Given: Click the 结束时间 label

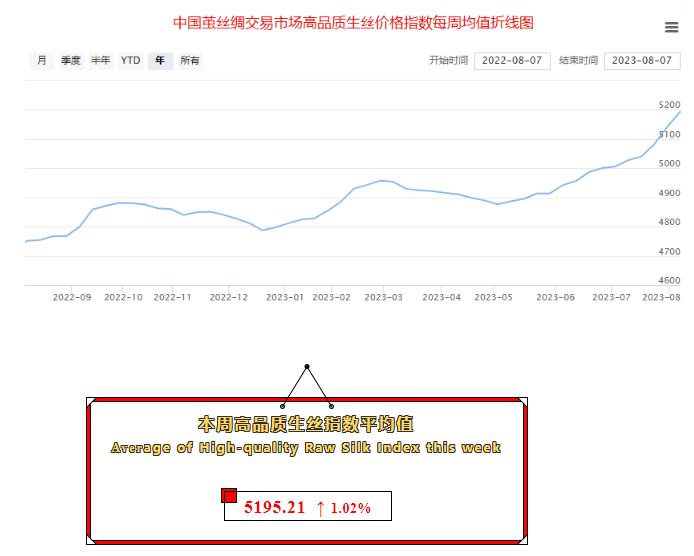Looking at the screenshot, I should 578,61.
